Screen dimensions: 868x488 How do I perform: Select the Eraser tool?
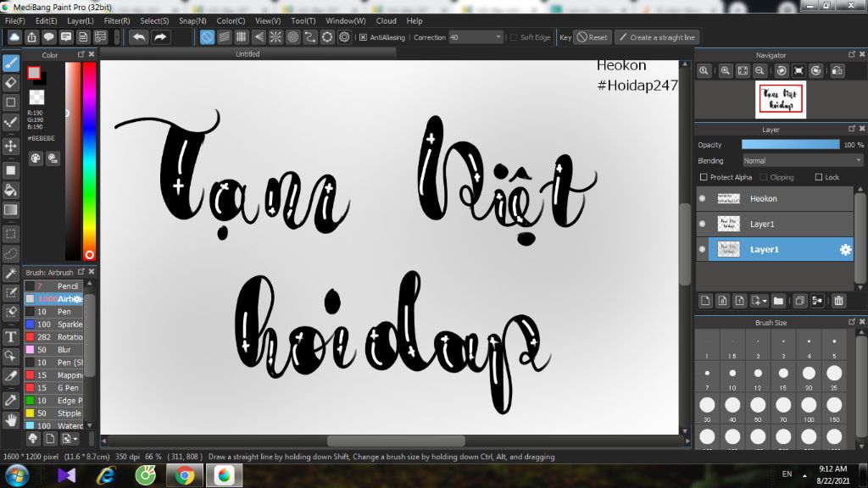pos(10,82)
